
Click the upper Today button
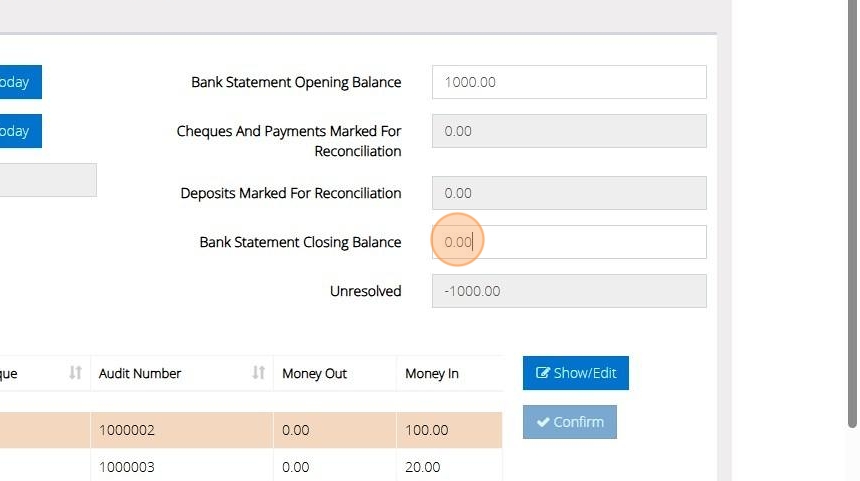click(20, 82)
